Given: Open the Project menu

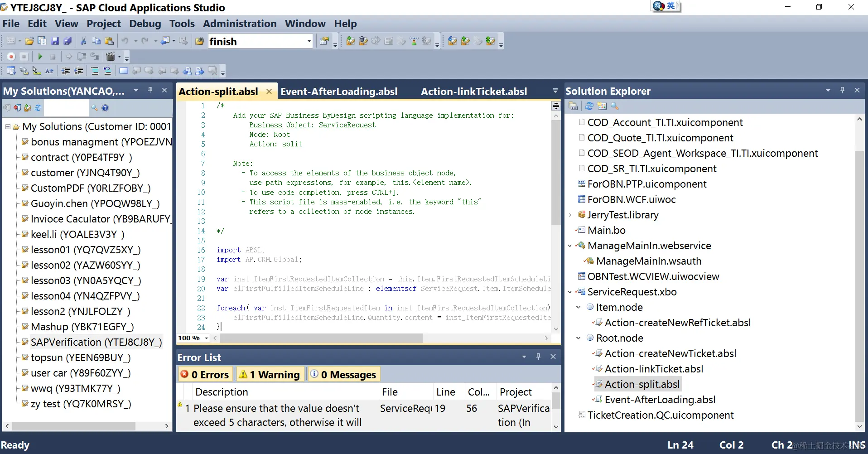Looking at the screenshot, I should 104,24.
